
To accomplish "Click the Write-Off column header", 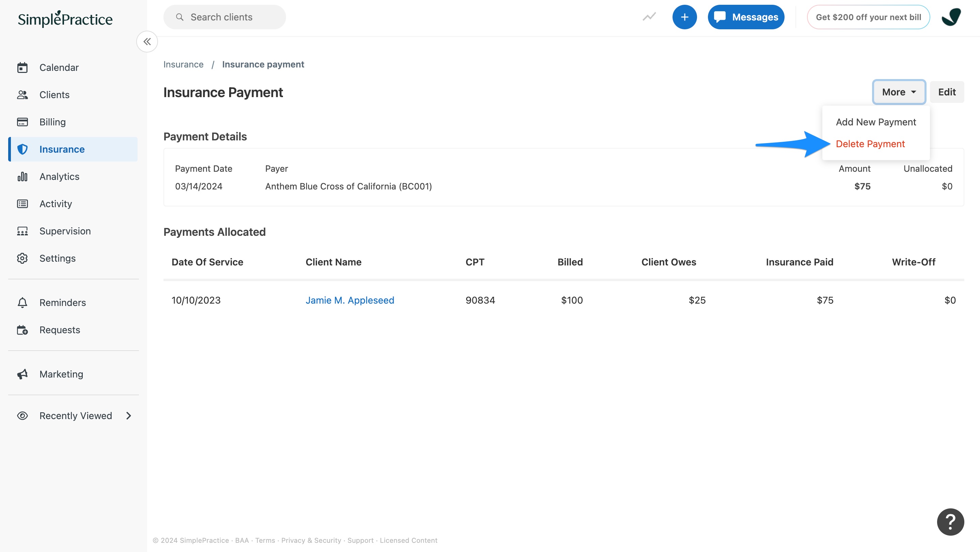I will click(x=913, y=262).
